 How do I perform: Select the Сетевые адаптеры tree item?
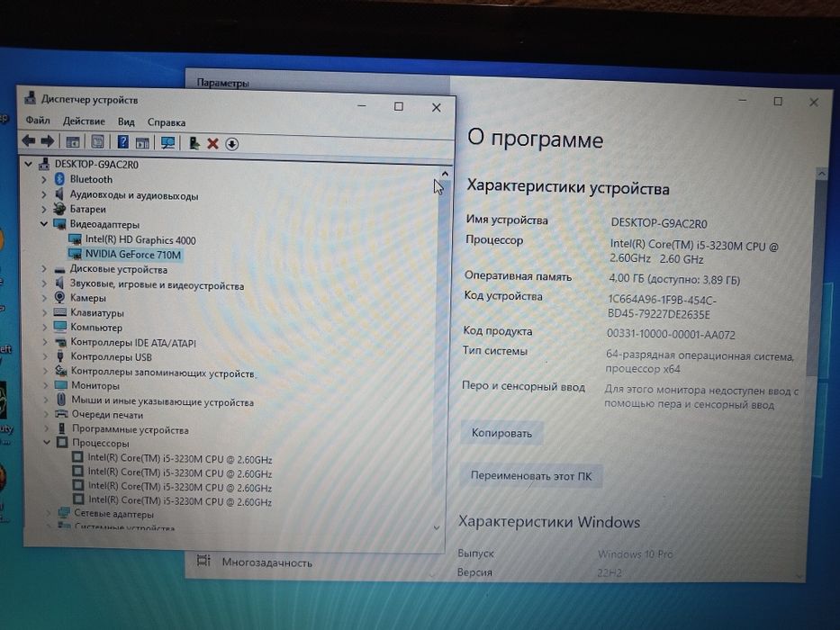113,514
